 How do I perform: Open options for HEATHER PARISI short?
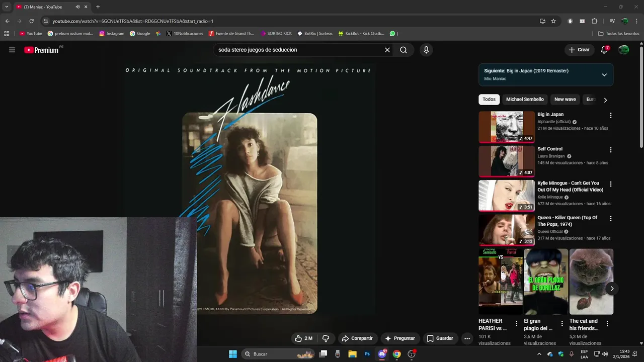(516, 323)
